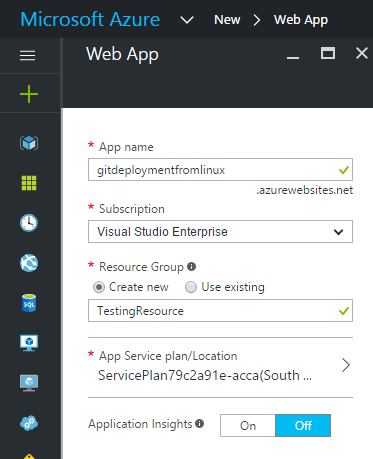Turn Application Insights Off
This screenshot has height=459, width=373.
point(303,425)
